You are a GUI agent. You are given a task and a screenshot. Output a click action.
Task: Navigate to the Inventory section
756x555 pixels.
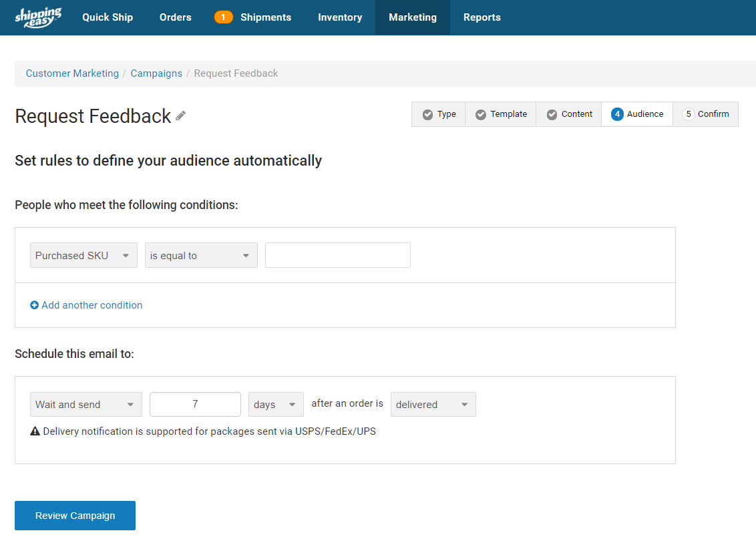pyautogui.click(x=340, y=17)
